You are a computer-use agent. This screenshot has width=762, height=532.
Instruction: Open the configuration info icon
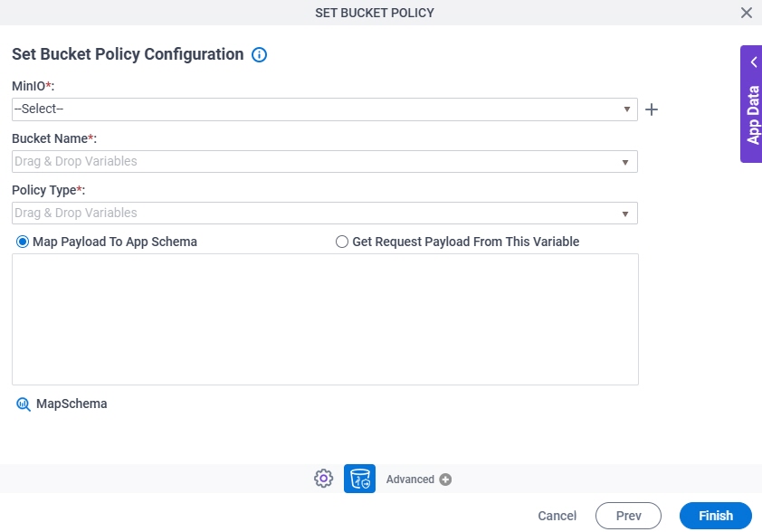[x=259, y=54]
